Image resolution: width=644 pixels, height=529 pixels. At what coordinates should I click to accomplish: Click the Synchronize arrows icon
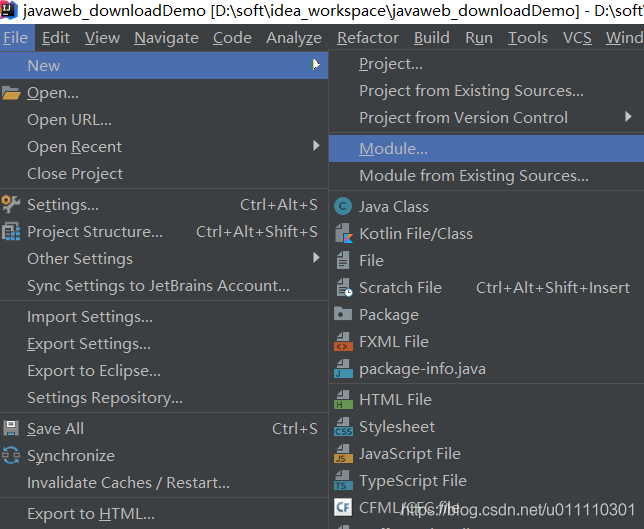click(x=11, y=455)
